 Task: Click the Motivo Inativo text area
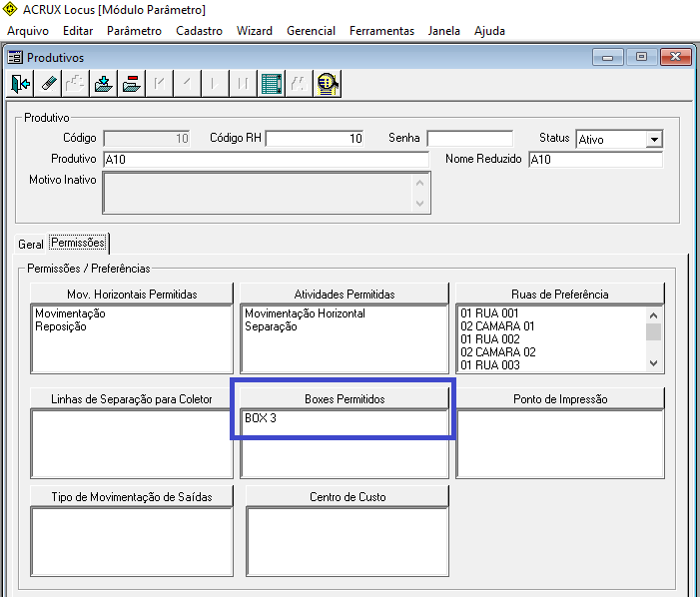(267, 193)
